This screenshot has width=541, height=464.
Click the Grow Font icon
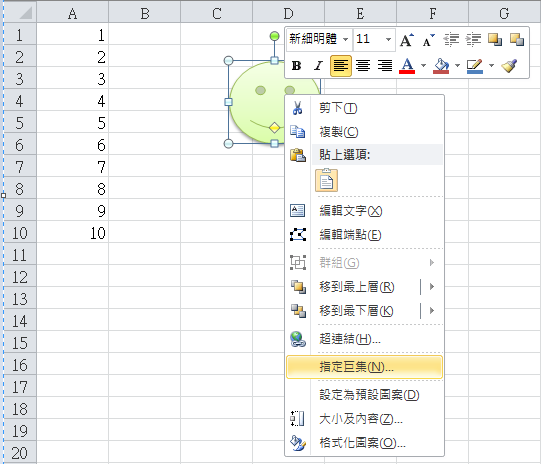(407, 40)
